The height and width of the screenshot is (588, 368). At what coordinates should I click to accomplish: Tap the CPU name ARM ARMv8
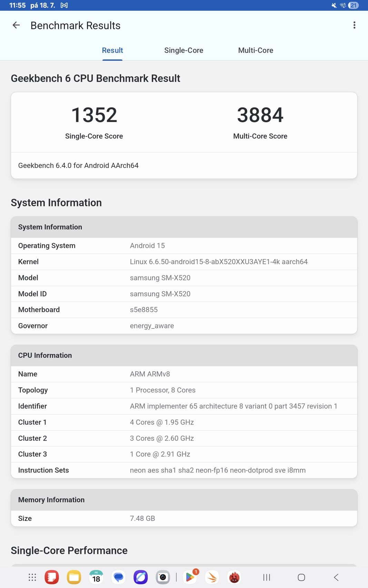(x=150, y=374)
